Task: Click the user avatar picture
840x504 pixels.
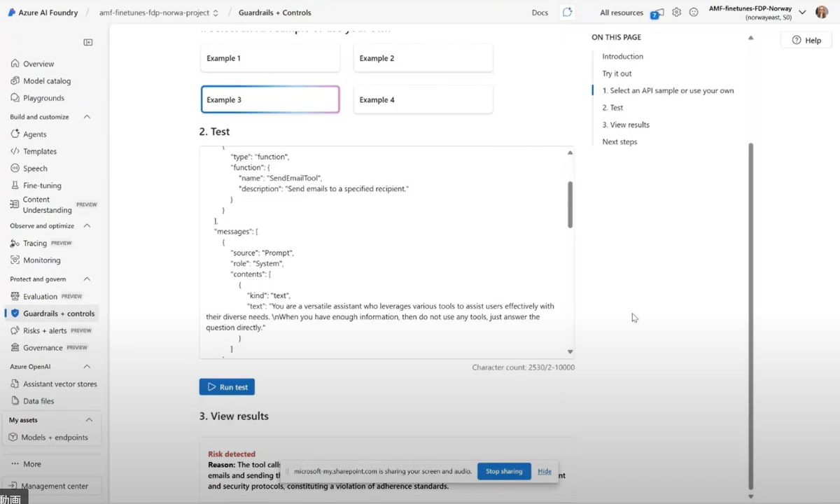Action: (x=822, y=13)
